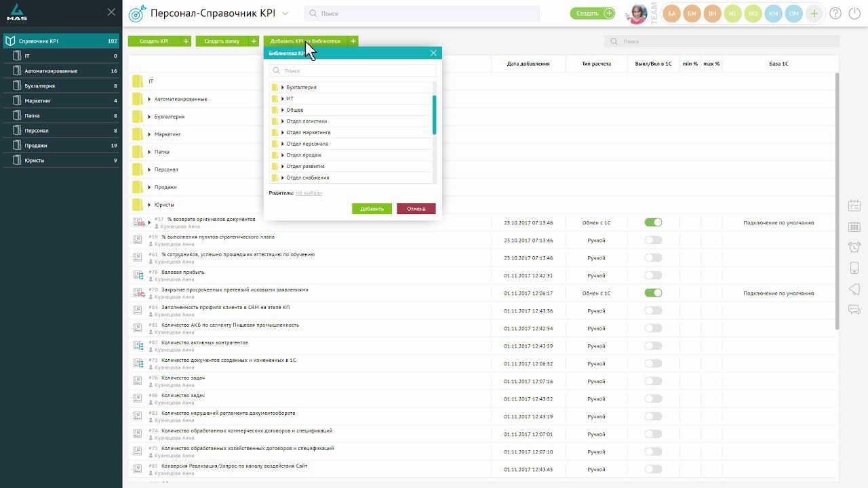
Task: Click the library dialog vertical scrollbar
Action: click(x=434, y=115)
